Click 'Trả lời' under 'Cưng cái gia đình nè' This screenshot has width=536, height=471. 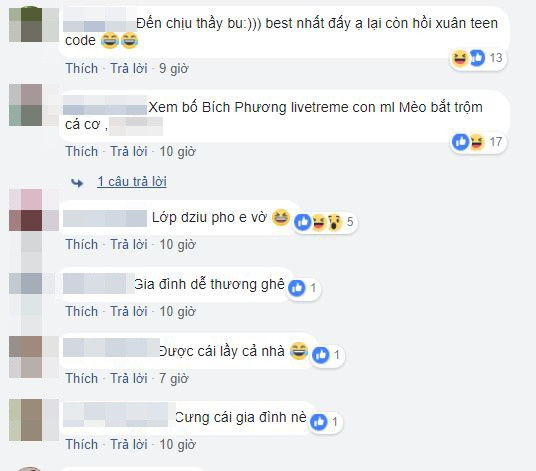[x=129, y=444]
